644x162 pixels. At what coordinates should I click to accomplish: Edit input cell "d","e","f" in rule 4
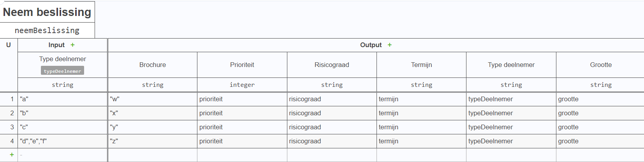pos(62,141)
